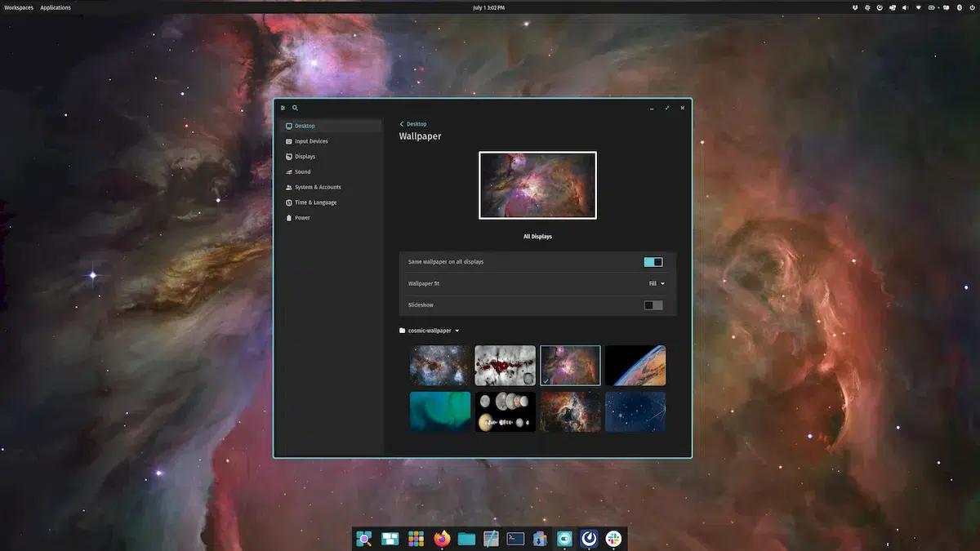
Task: Disable Same wallpaper on all displays
Action: (x=653, y=262)
